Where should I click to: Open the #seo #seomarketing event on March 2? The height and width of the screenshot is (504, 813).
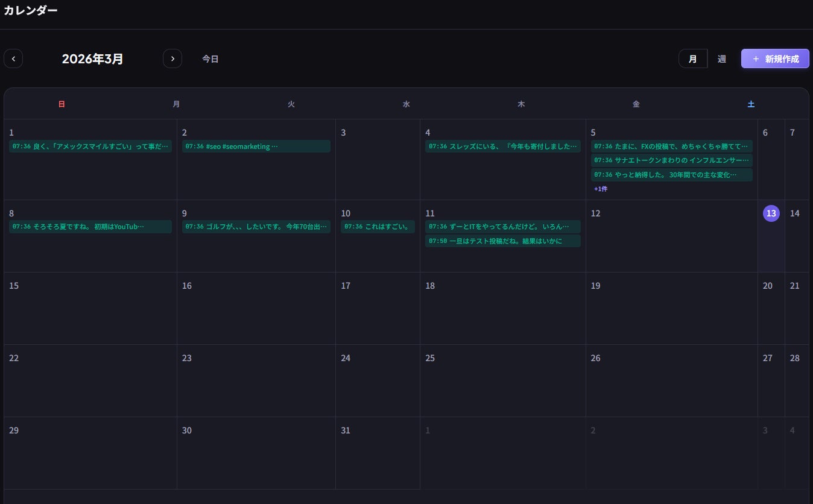coord(256,146)
